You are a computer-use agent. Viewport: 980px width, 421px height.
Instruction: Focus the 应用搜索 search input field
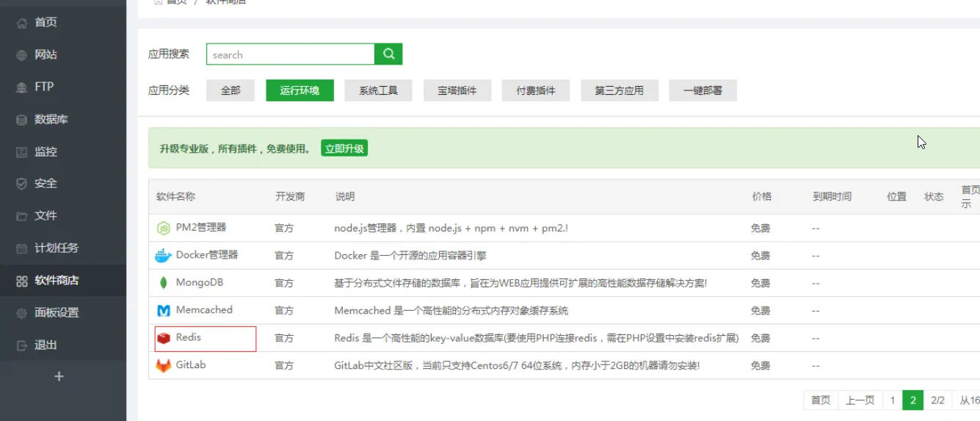pos(290,54)
